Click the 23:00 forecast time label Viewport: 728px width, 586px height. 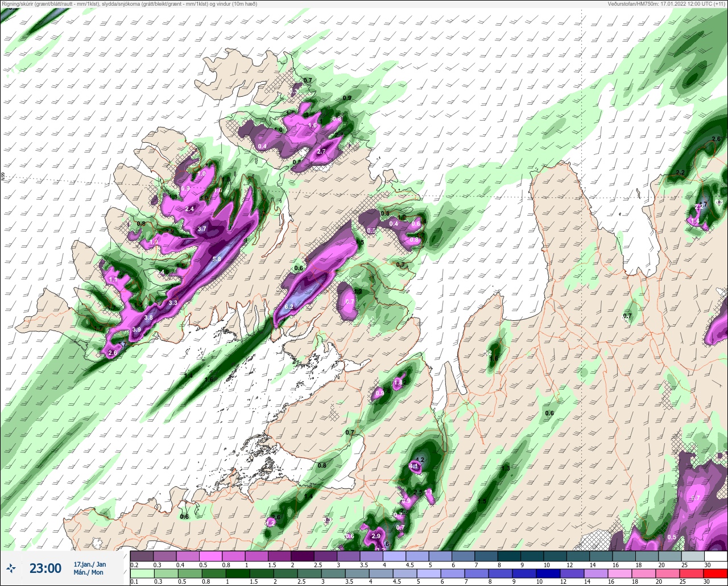[x=45, y=568]
